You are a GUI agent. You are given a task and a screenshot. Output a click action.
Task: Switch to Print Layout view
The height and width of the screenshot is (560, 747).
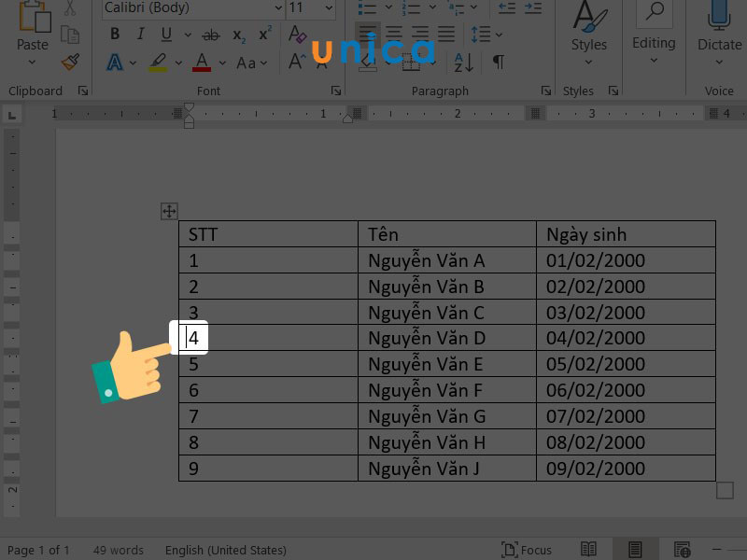click(x=635, y=549)
